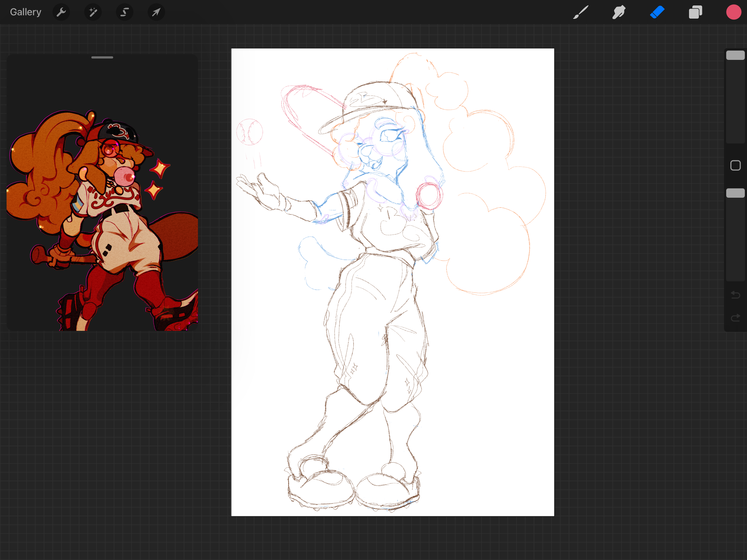The image size is (747, 560).
Task: Tap the sidebar modify square button
Action: coord(735,165)
